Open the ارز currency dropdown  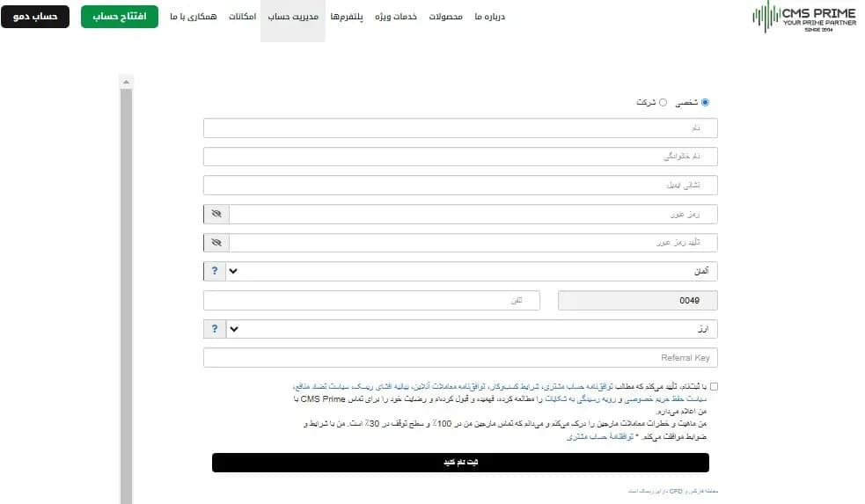(x=472, y=329)
